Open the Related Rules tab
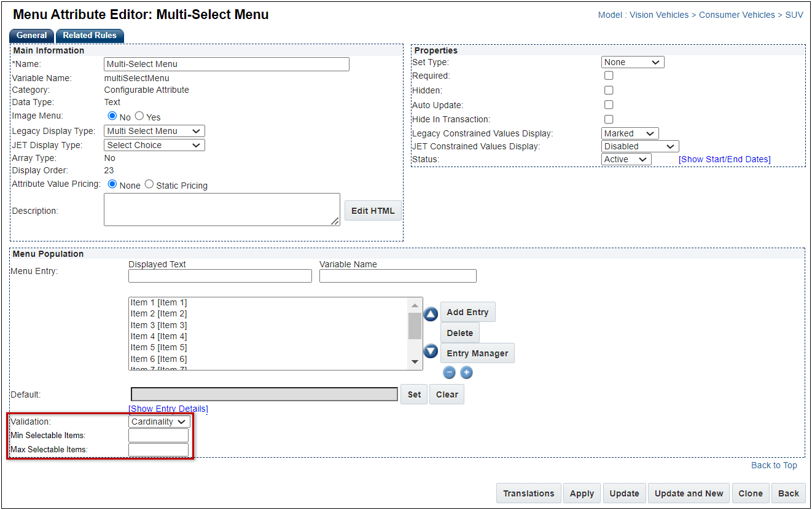 [90, 36]
